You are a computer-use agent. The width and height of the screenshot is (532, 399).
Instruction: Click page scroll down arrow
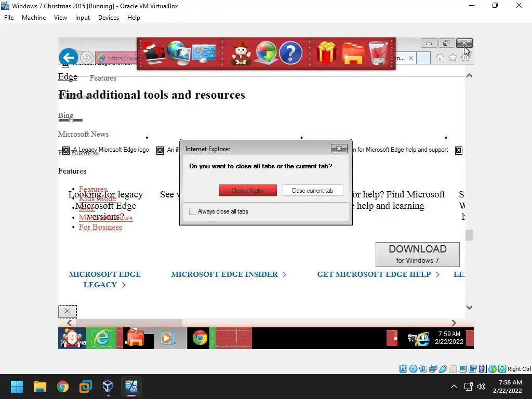[469, 307]
